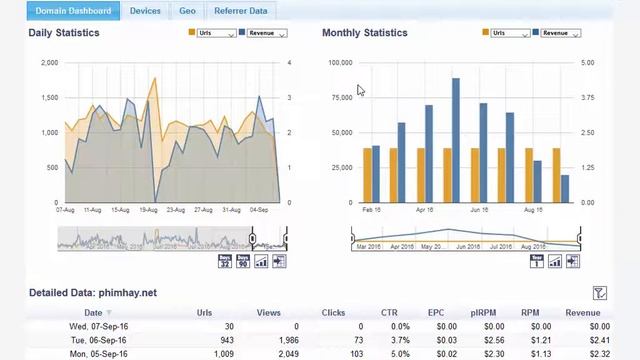Image resolution: width=640 pixels, height=360 pixels.
Task: Sort table by Revenue column
Action: click(582, 313)
